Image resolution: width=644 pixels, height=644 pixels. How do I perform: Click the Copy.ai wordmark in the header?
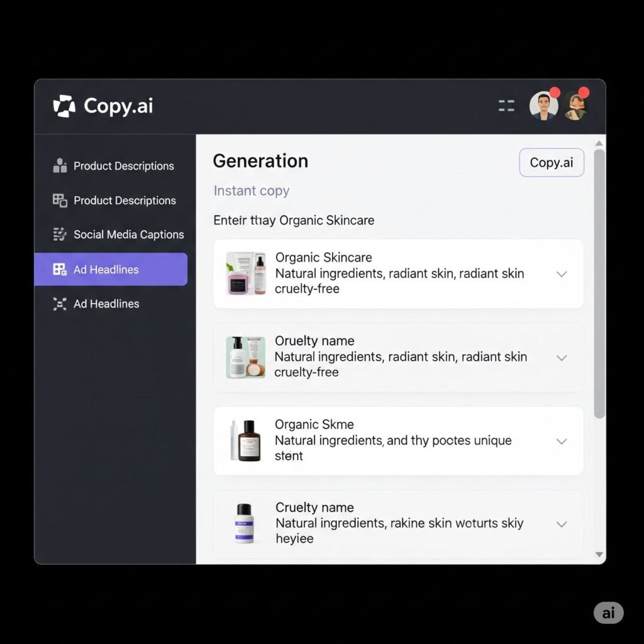tap(118, 106)
